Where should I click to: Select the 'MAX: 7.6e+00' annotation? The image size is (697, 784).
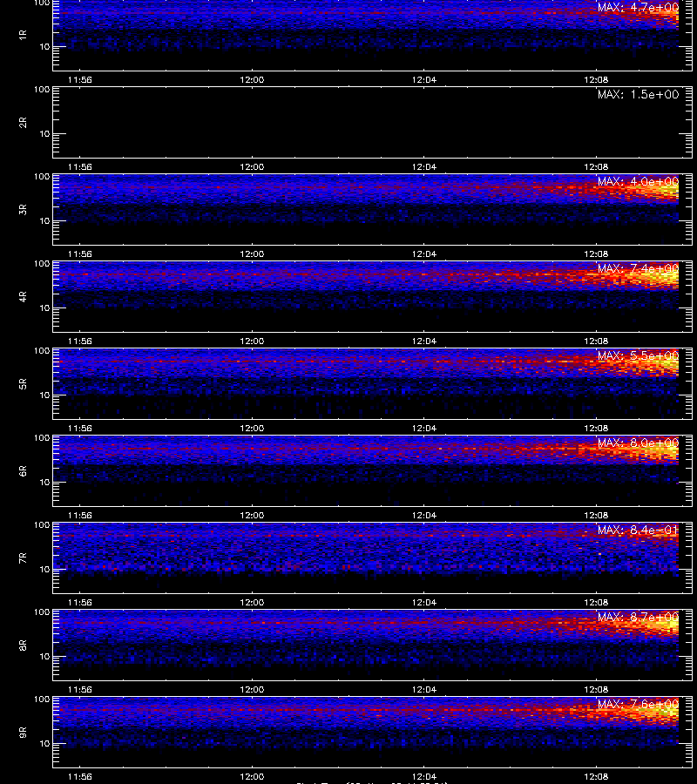pyautogui.click(x=638, y=705)
